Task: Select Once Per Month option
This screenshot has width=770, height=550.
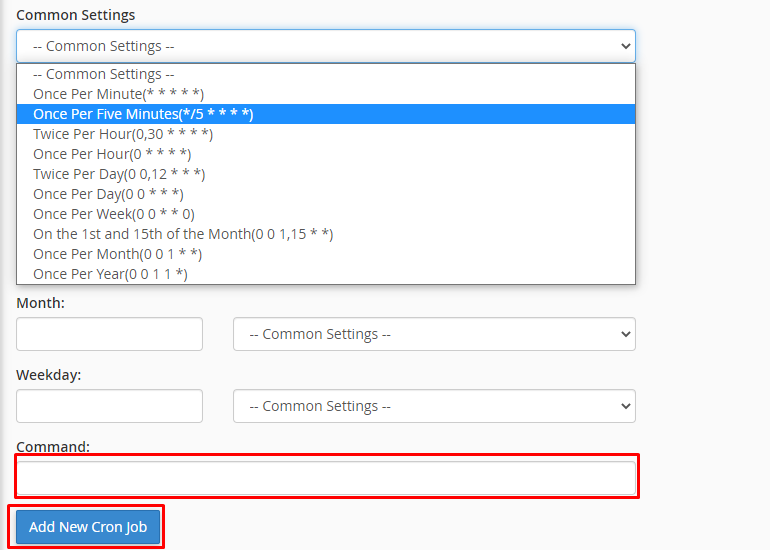Action: 118,254
